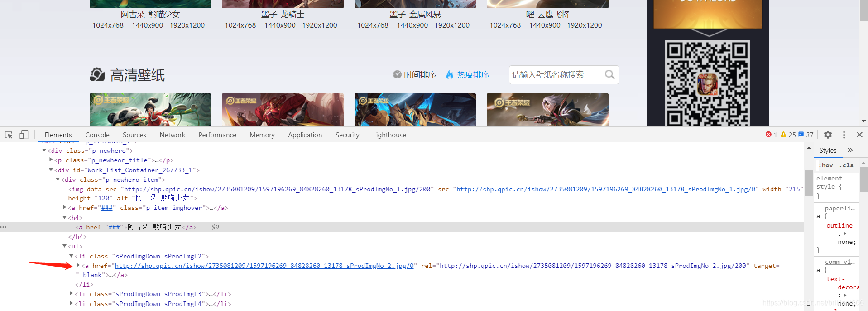This screenshot has width=868, height=311.
Task: Click the blue message count icon
Action: [801, 135]
